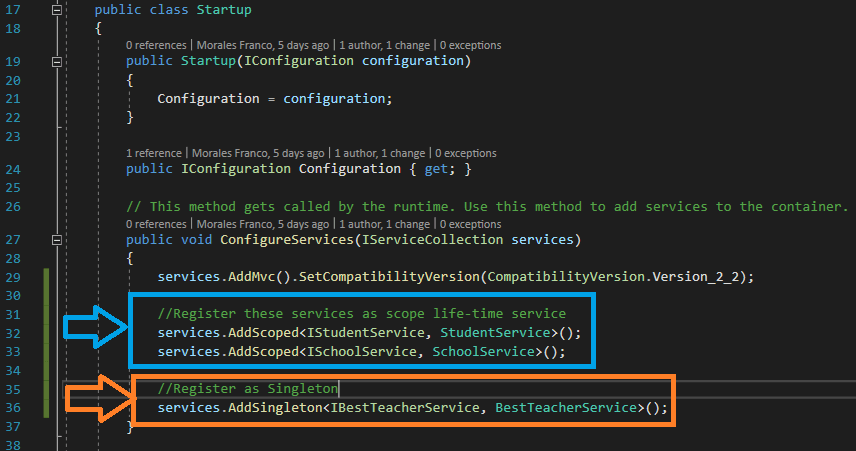Open '0 references' CodeLens above Startup constructor
Viewport: 856px width, 451px height.
click(x=156, y=45)
